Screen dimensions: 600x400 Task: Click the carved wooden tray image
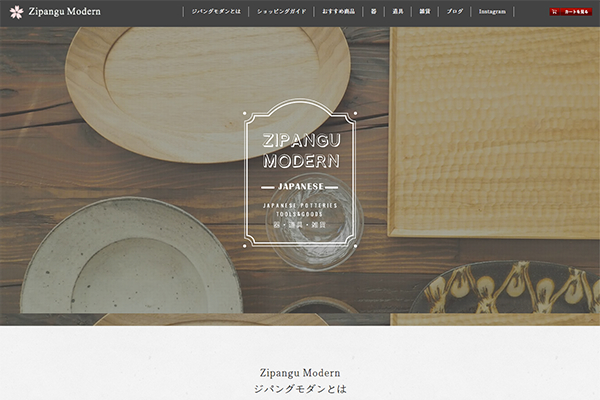click(x=494, y=132)
